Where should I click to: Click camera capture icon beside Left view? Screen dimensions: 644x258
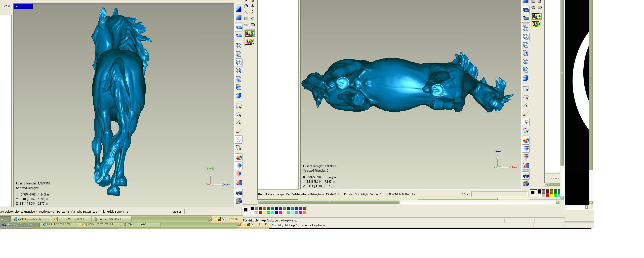point(239,193)
